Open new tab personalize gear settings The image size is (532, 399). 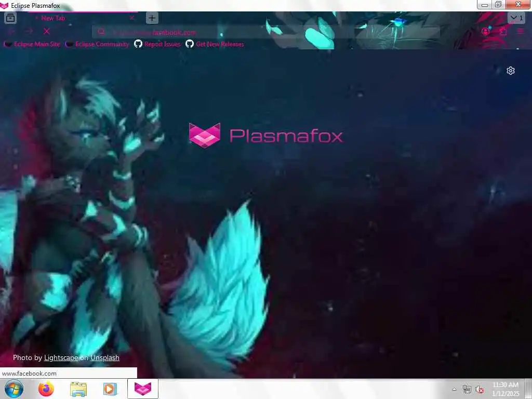[x=511, y=71]
